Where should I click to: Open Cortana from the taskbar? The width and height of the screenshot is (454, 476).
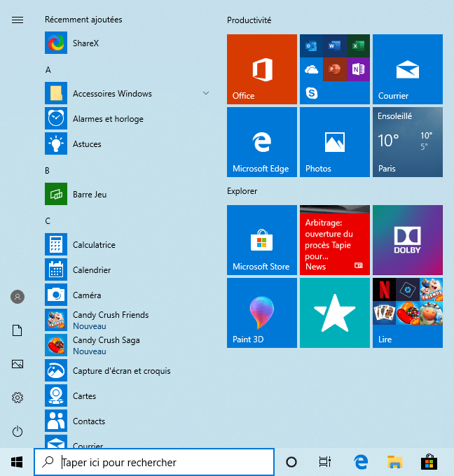click(291, 462)
